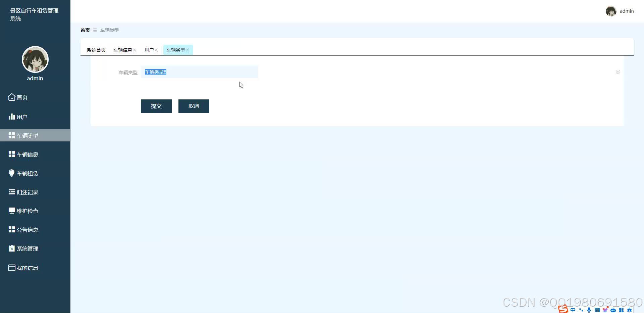Close the 用户 tab
The height and width of the screenshot is (313, 644).
pyautogui.click(x=156, y=50)
